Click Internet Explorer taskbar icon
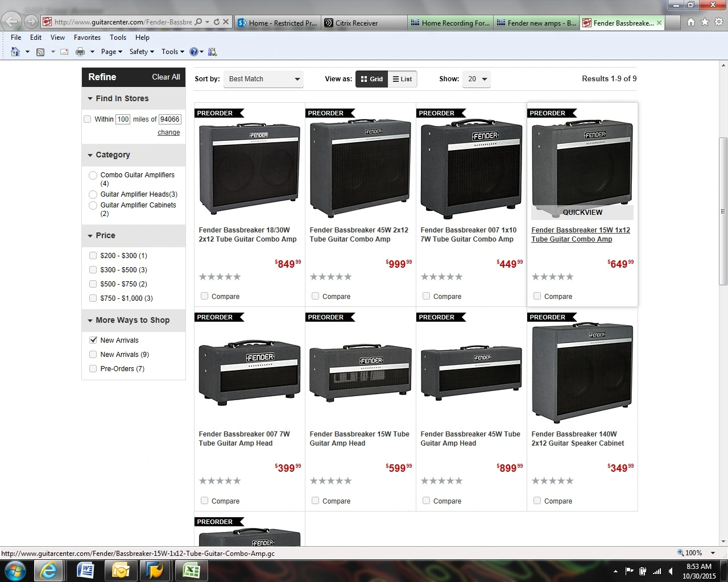The width and height of the screenshot is (728, 582). (x=49, y=570)
